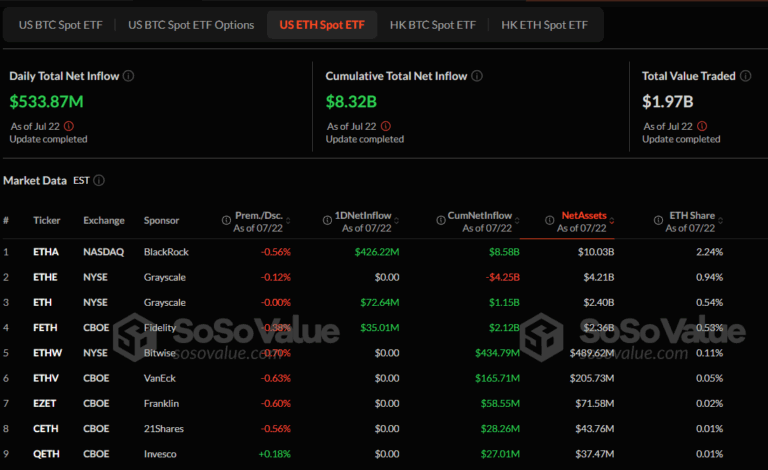Click info icon before ETH Share column header
768x470 pixels.
tap(658, 220)
